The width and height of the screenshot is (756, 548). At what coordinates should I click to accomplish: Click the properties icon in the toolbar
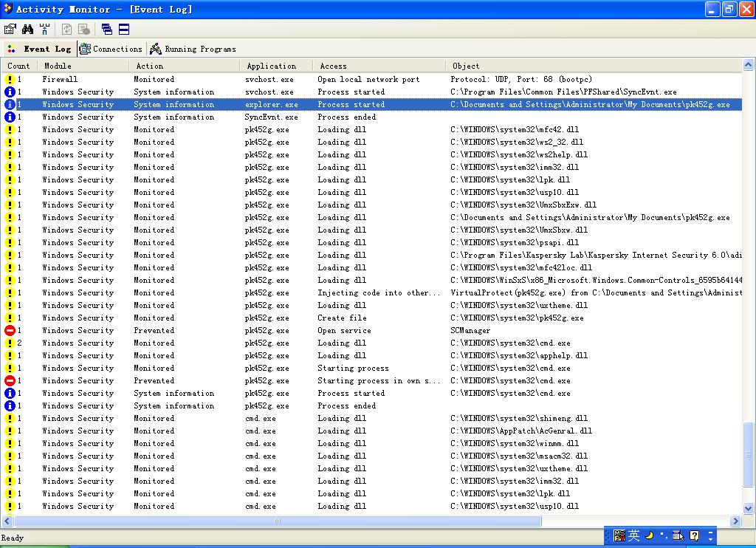(10, 30)
